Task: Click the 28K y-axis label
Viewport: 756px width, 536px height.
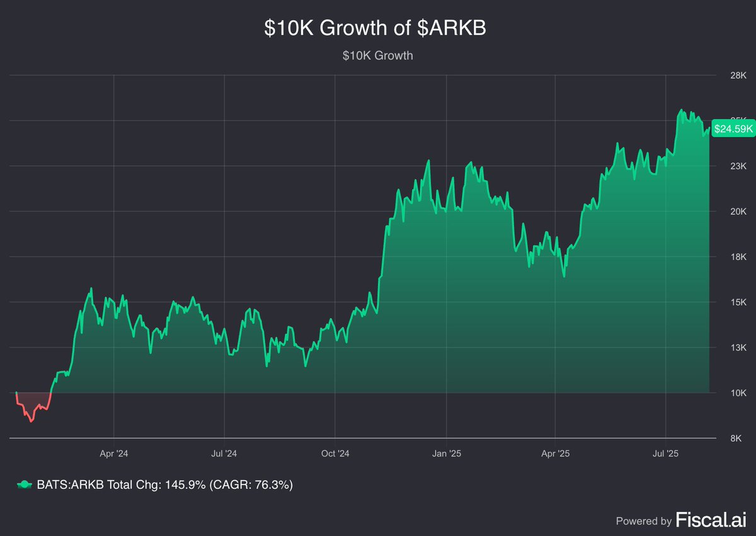Action: (x=738, y=76)
